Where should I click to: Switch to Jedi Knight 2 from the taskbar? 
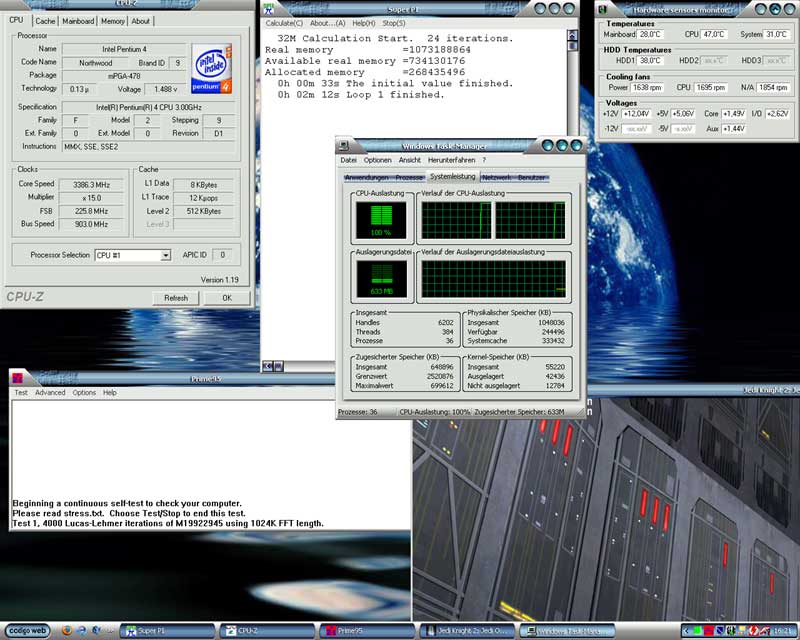[466, 631]
